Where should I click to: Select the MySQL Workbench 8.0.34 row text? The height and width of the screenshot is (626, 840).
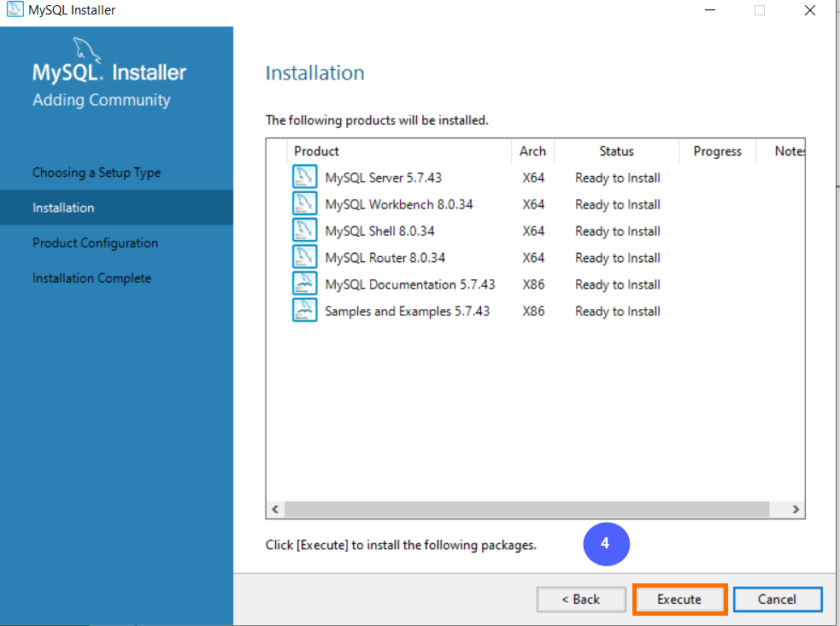coord(399,205)
